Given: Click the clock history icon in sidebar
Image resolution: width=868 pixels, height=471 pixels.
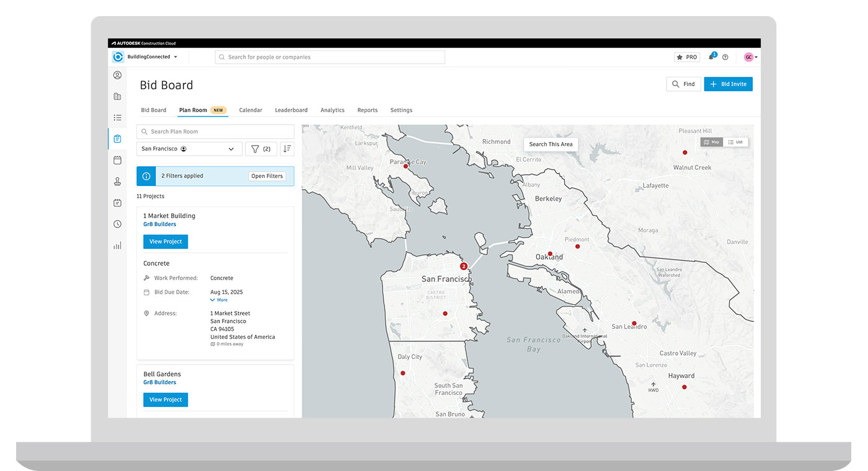Looking at the screenshot, I should point(117,224).
